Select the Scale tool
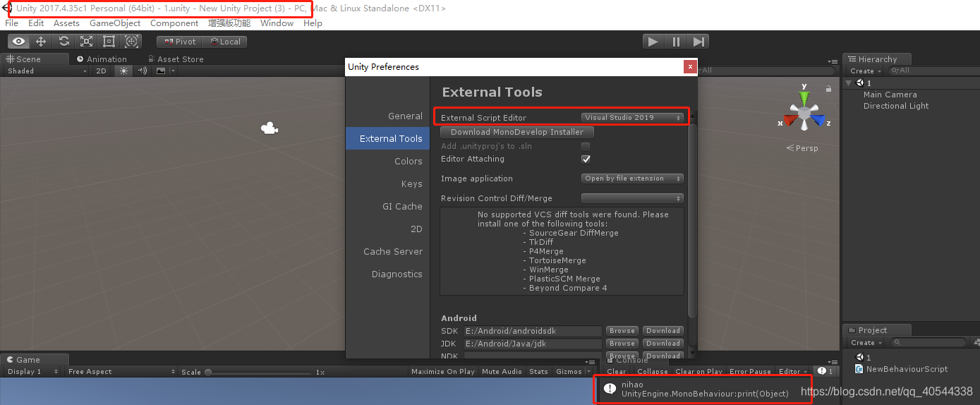Screen dimensions: 980x405 [86, 42]
